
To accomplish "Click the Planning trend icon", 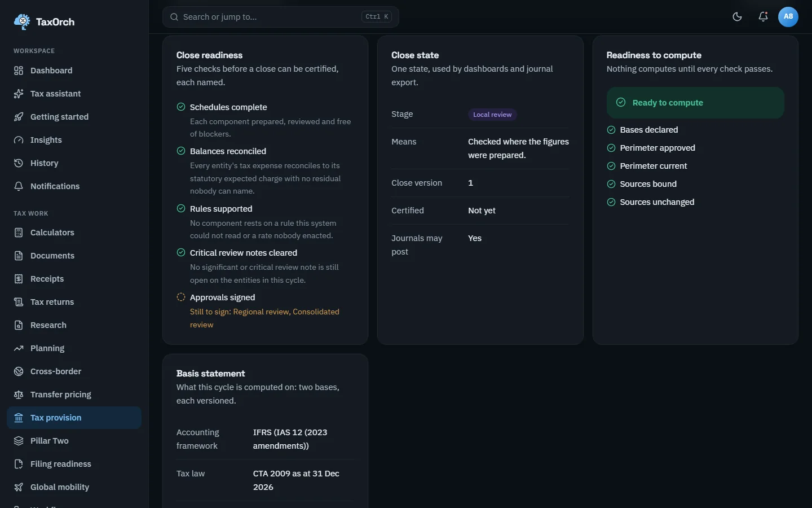I will 19,348.
